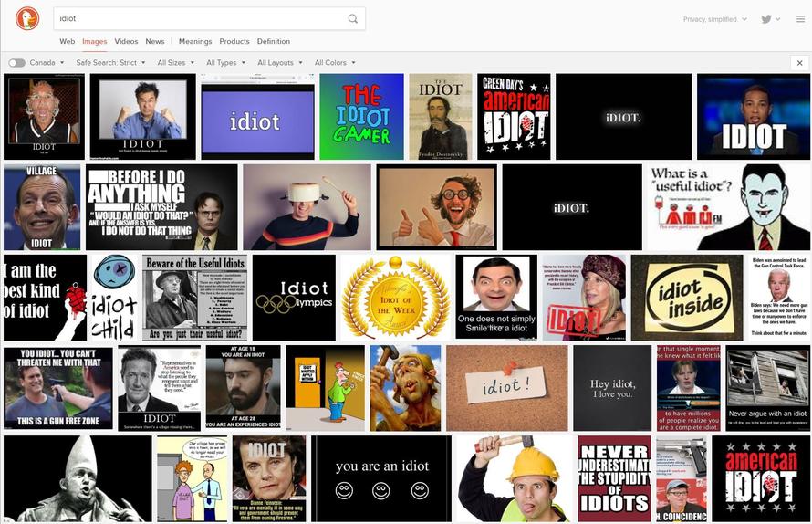Open 'Never argue with an idiot' thumbnail
Image resolution: width=812 pixels, height=524 pixels.
(x=767, y=388)
